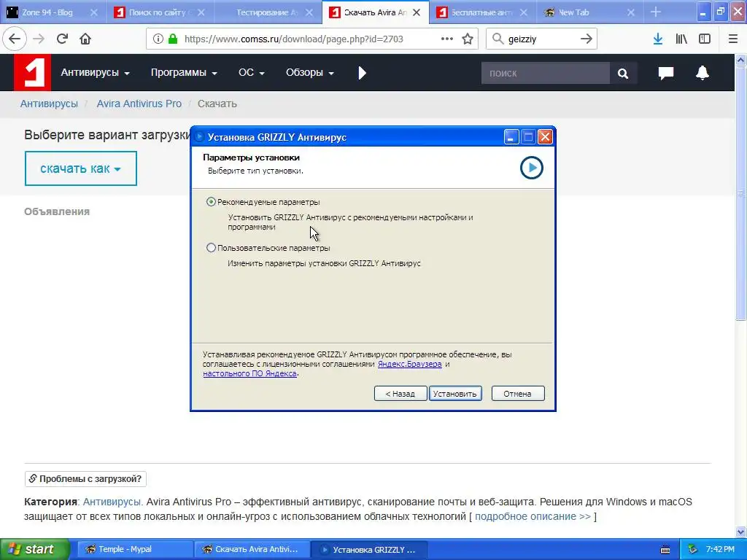Image resolution: width=747 pixels, height=560 pixels.
Task: Click the Отмена button in installer
Action: click(517, 394)
